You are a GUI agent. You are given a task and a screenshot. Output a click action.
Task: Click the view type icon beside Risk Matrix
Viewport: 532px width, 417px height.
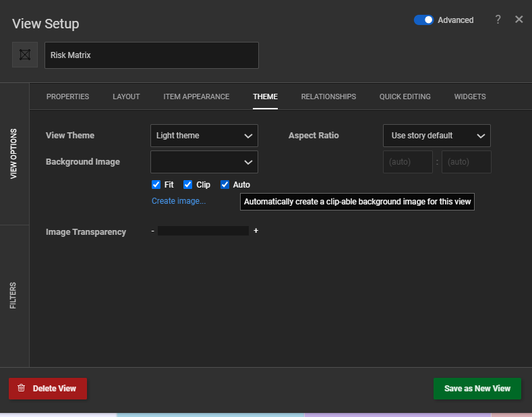click(25, 55)
